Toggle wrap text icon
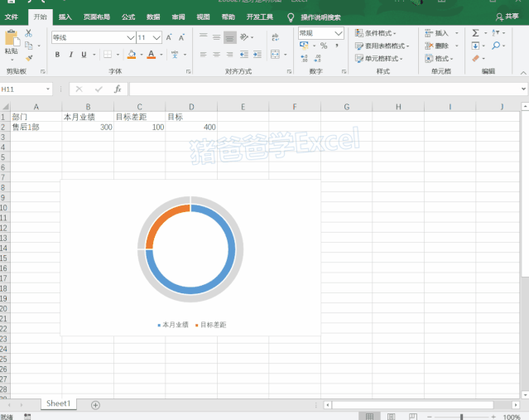 276,37
